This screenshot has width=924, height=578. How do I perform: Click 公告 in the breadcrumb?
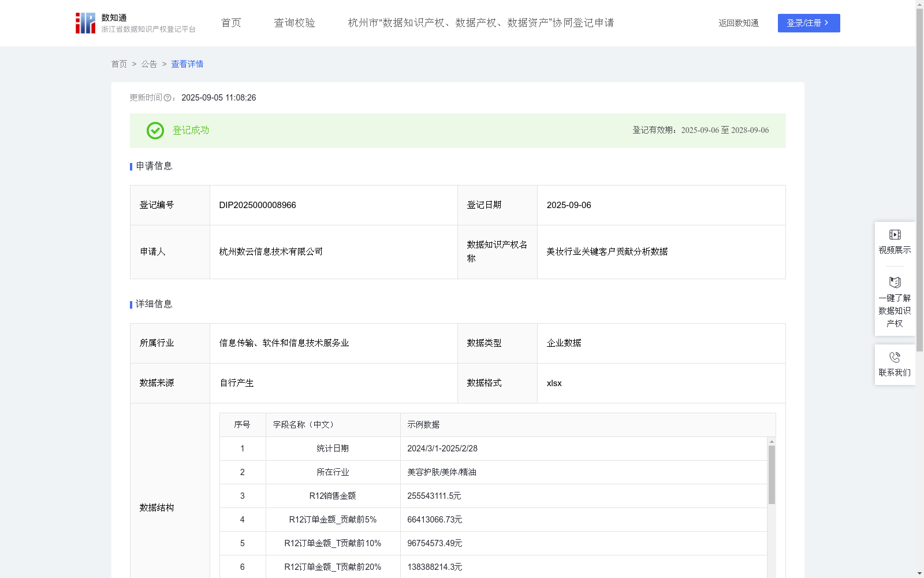coord(149,64)
